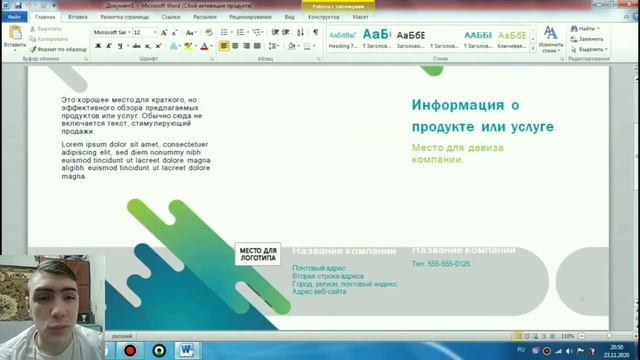
Task: Select Justify paragraph alignment
Action: tap(257, 46)
